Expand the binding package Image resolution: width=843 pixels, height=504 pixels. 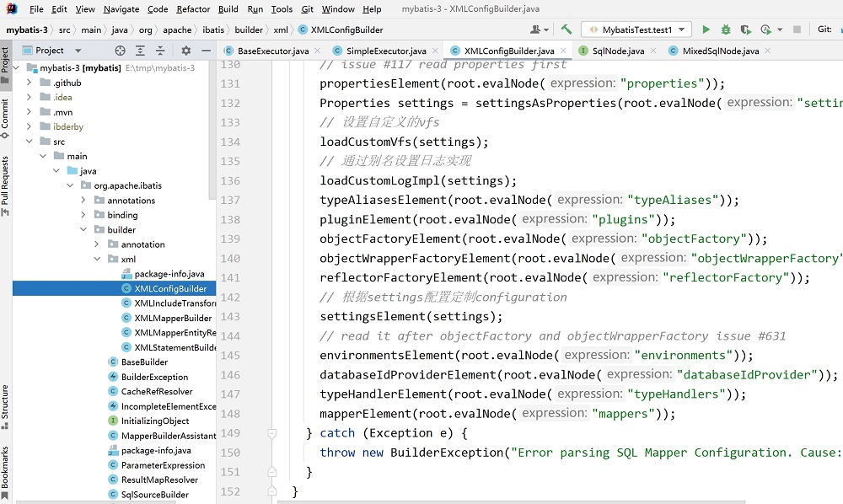click(x=83, y=215)
